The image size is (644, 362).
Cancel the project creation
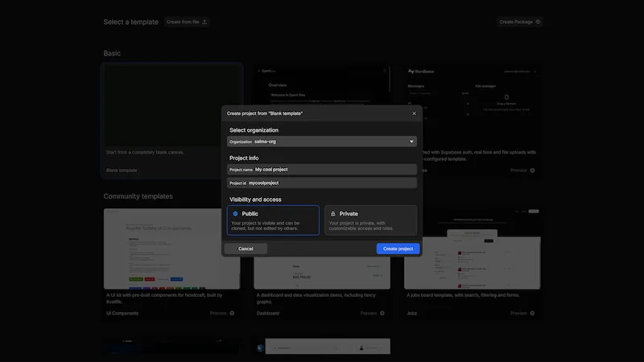246,249
